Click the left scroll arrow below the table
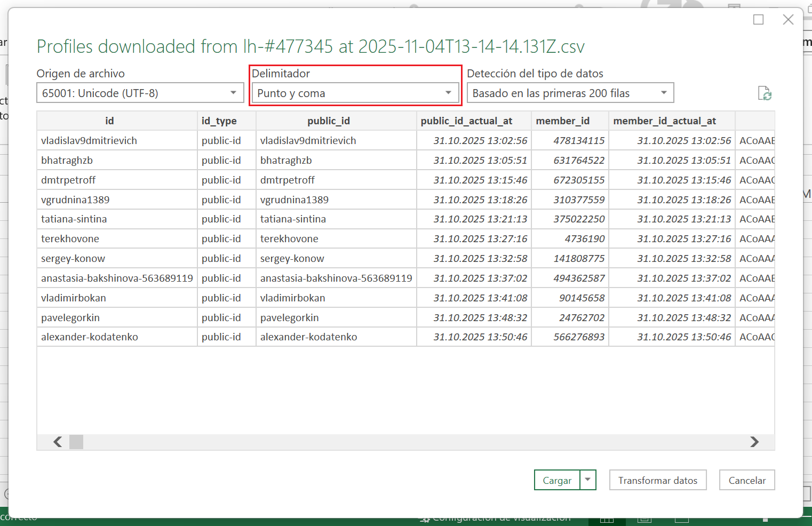 58,442
